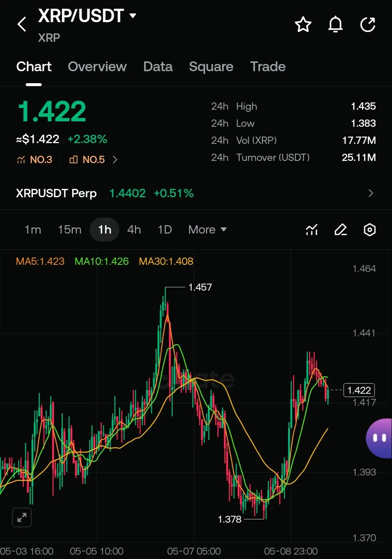Open the NO.5 ranking badge
The image size is (392, 559).
[87, 159]
